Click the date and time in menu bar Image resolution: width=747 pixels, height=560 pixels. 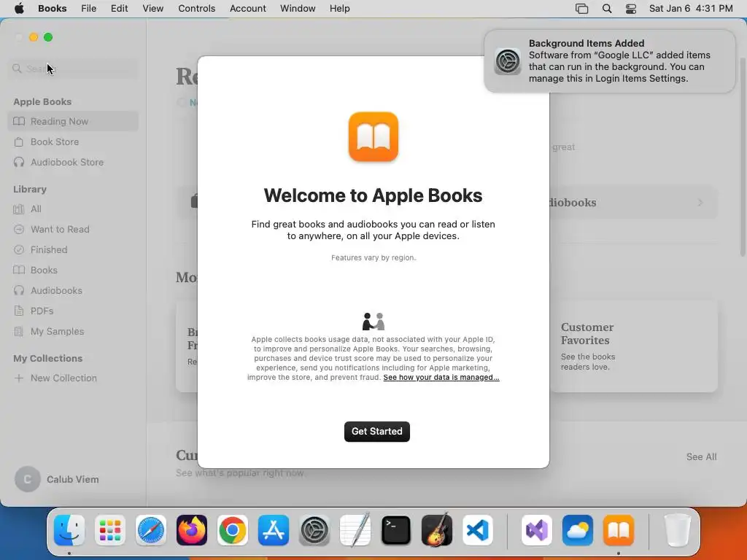tap(691, 9)
